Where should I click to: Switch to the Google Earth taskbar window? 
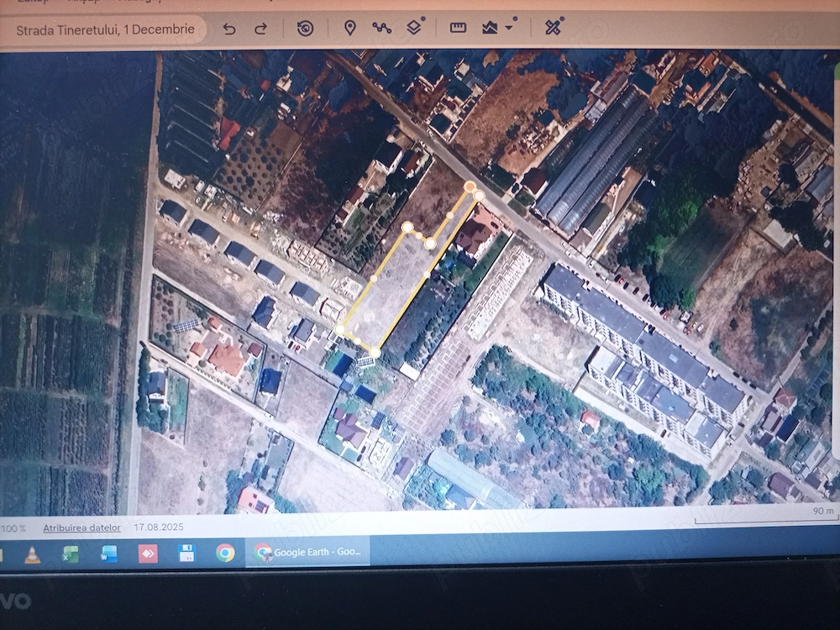(x=307, y=552)
